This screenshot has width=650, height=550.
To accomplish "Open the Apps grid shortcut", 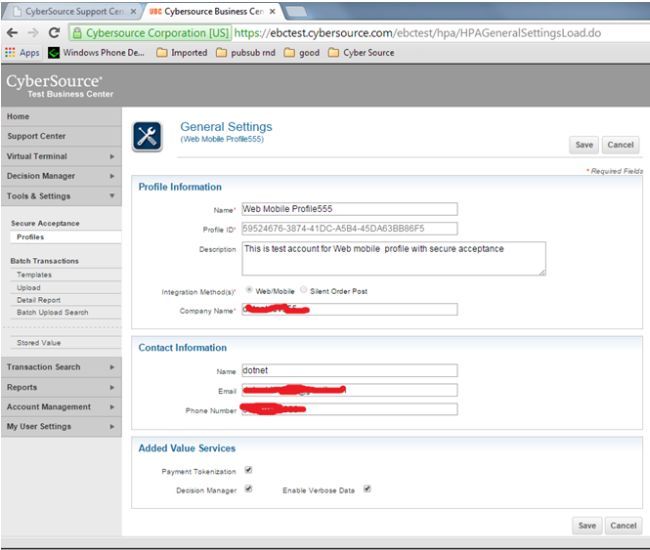I will (22, 53).
